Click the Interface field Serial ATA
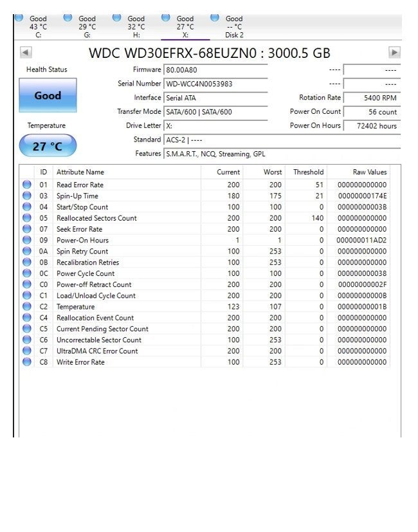 click(215, 98)
